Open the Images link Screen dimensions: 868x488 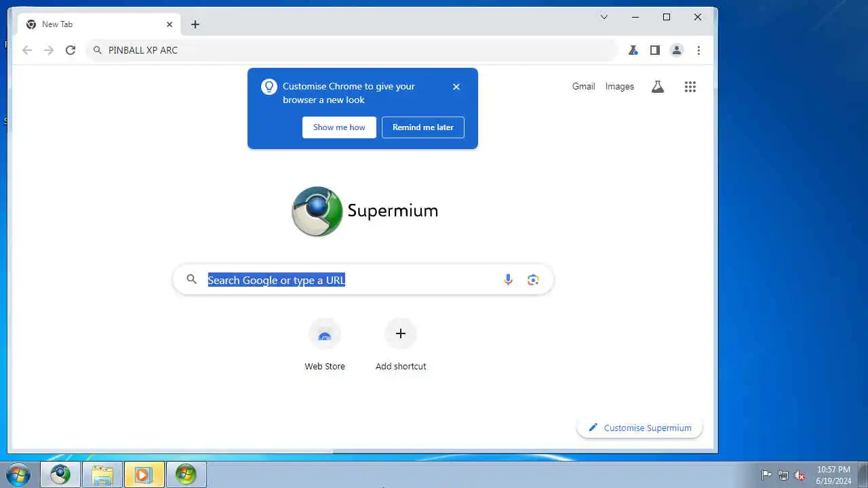coord(620,87)
